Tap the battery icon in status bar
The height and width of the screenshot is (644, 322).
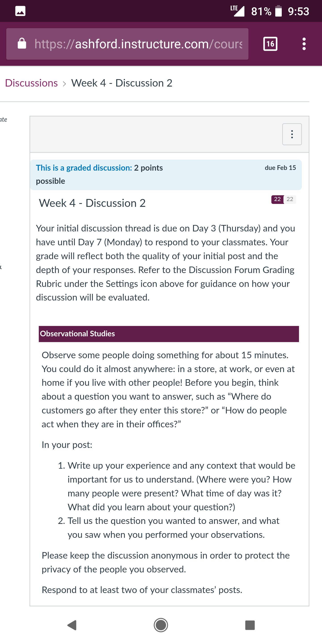point(278,11)
